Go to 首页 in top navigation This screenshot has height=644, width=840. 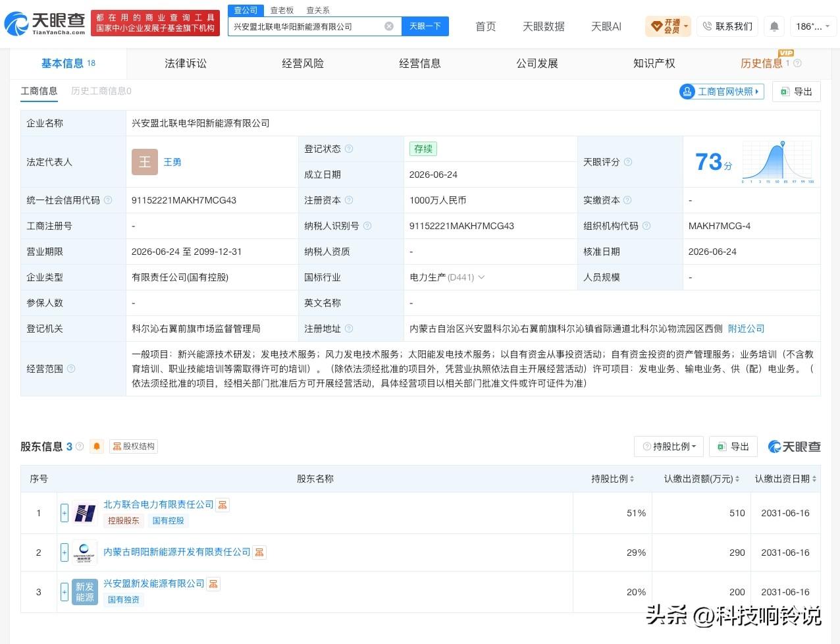pos(486,26)
